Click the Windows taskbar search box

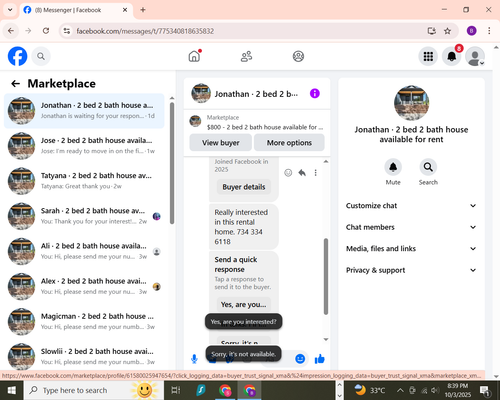(94, 390)
